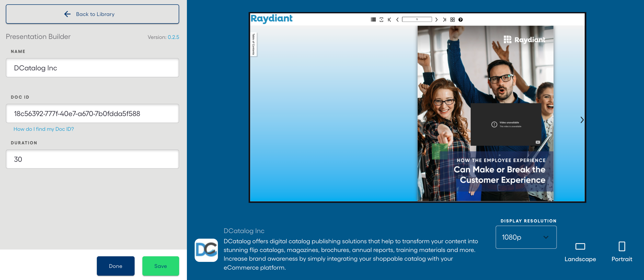Select Portrait orientation
This screenshot has width=644, height=280.
pos(621,252)
